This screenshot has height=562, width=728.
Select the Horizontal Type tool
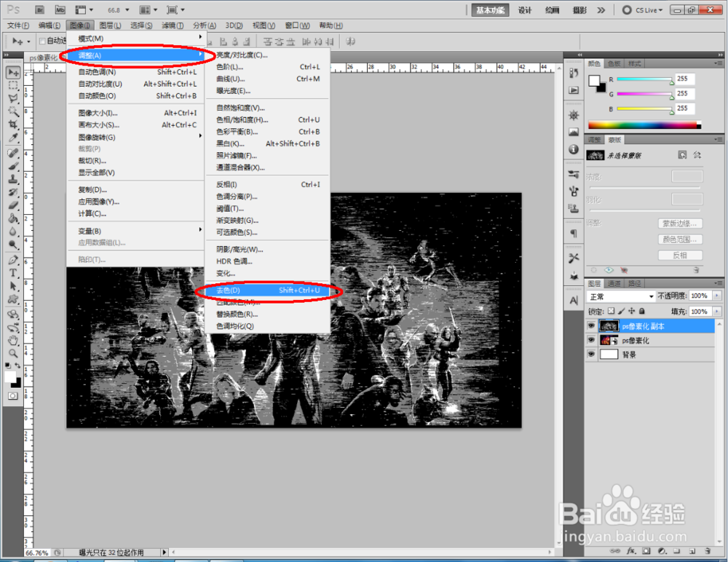pyautogui.click(x=13, y=273)
